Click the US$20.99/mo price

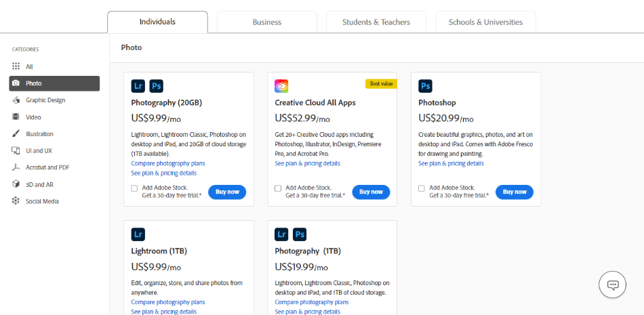446,119
